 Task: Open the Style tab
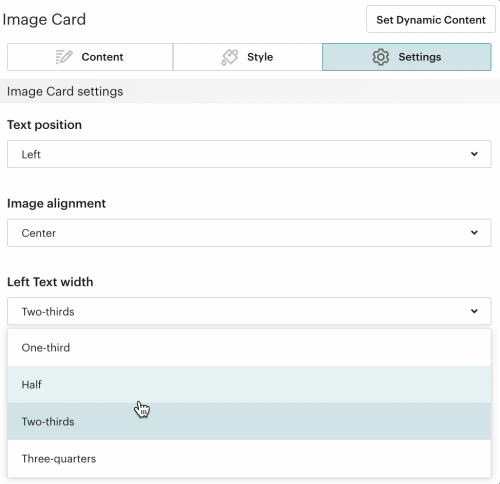[248, 57]
